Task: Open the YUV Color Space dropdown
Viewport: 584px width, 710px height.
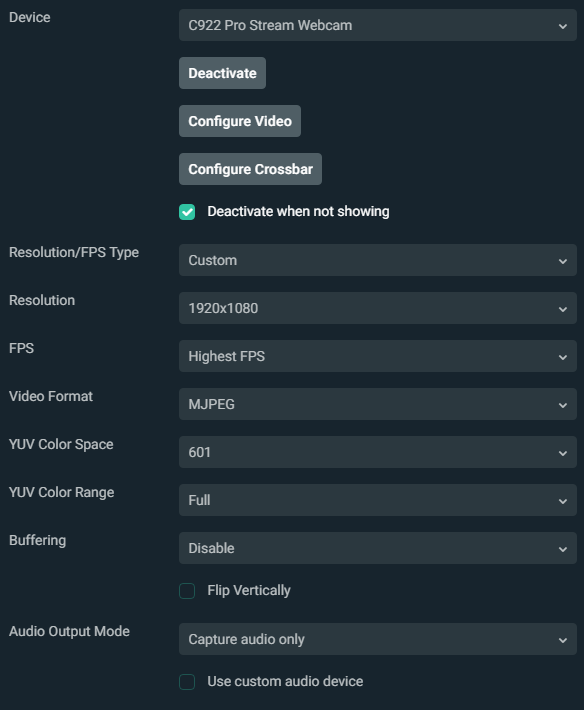Action: pyautogui.click(x=378, y=452)
